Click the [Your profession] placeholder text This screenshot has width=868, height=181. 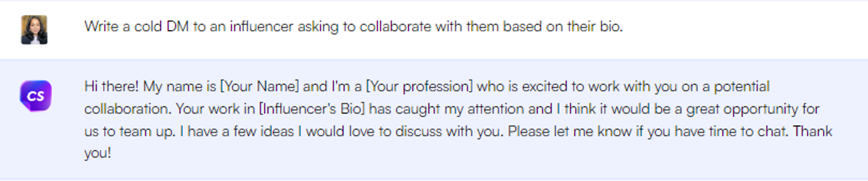click(419, 87)
